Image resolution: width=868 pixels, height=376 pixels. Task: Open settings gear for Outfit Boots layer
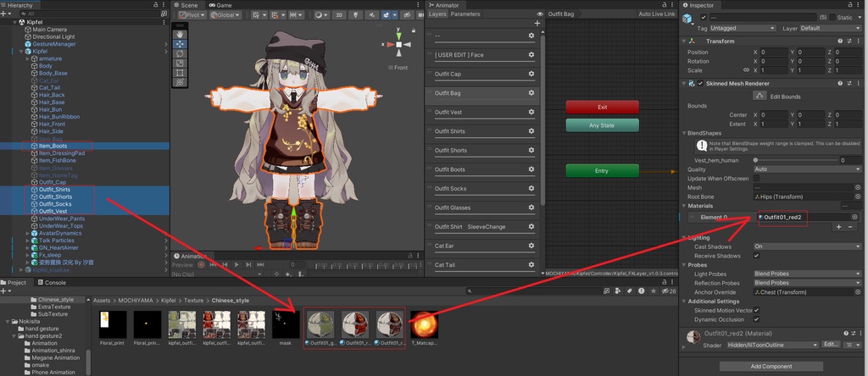point(531,169)
